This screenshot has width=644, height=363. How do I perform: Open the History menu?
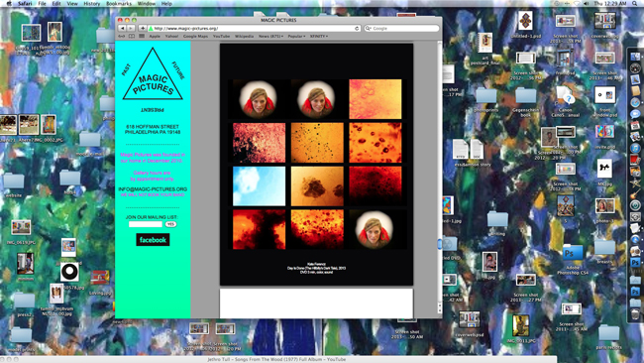click(x=91, y=3)
